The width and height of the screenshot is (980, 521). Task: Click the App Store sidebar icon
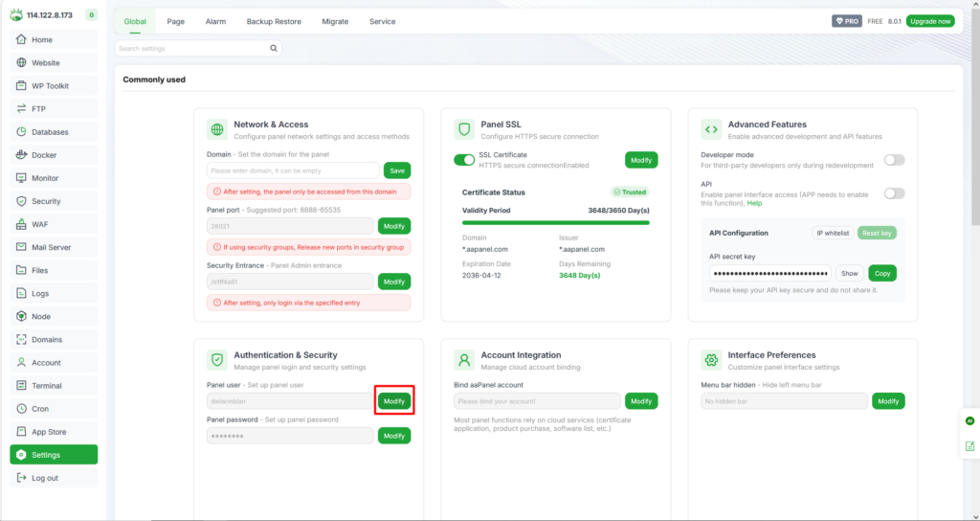tap(22, 432)
